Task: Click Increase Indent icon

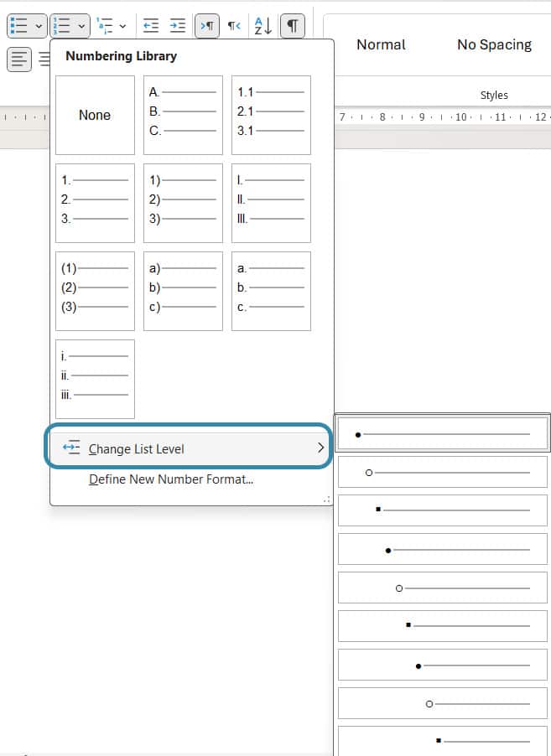Action: (178, 26)
